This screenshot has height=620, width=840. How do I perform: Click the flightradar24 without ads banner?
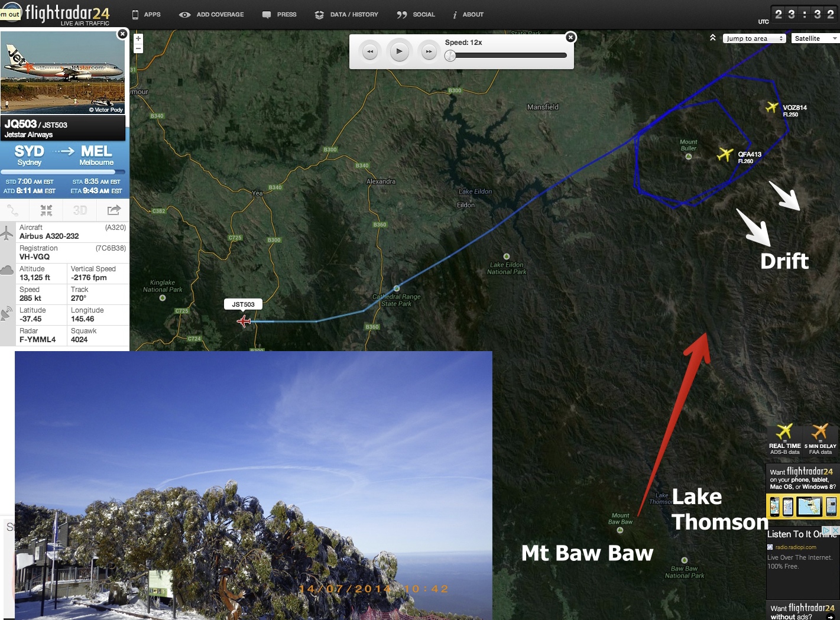pos(803,611)
